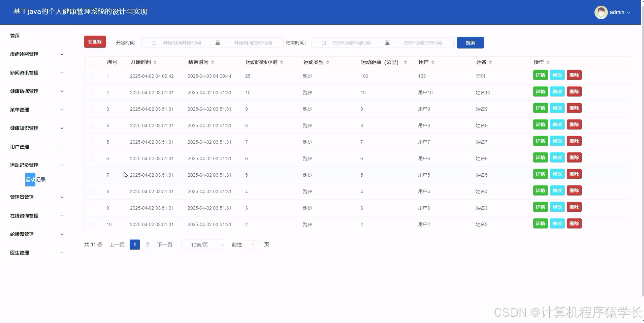
Task: Sort table by 结束时间 column arrows
Action: pyautogui.click(x=212, y=62)
